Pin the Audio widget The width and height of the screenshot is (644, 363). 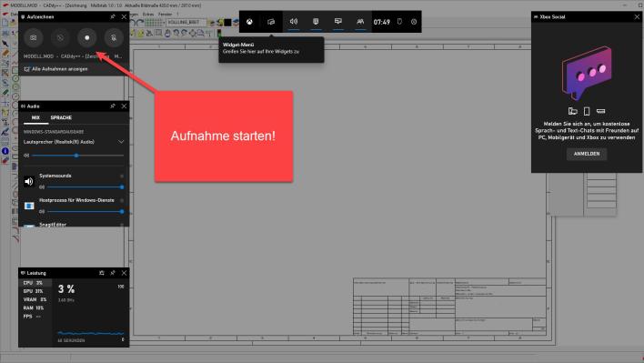click(113, 106)
